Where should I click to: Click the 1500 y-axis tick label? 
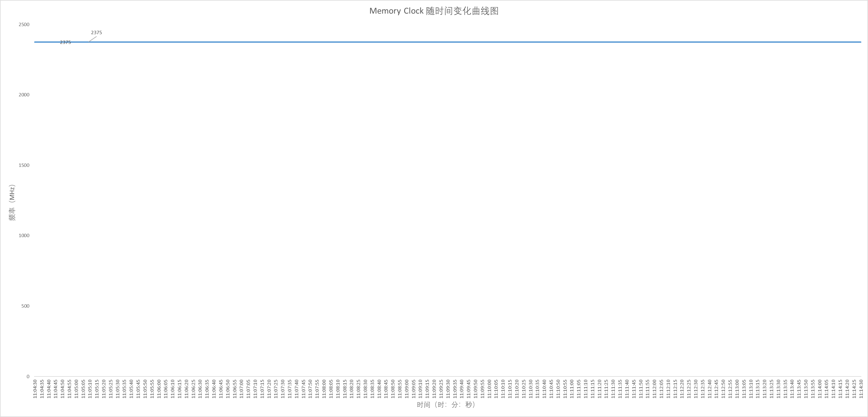[24, 165]
